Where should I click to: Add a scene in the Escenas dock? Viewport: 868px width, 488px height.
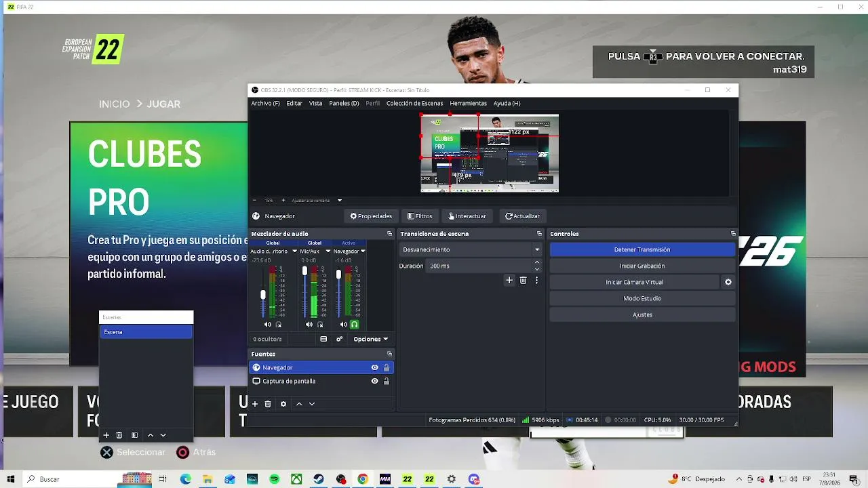106,435
